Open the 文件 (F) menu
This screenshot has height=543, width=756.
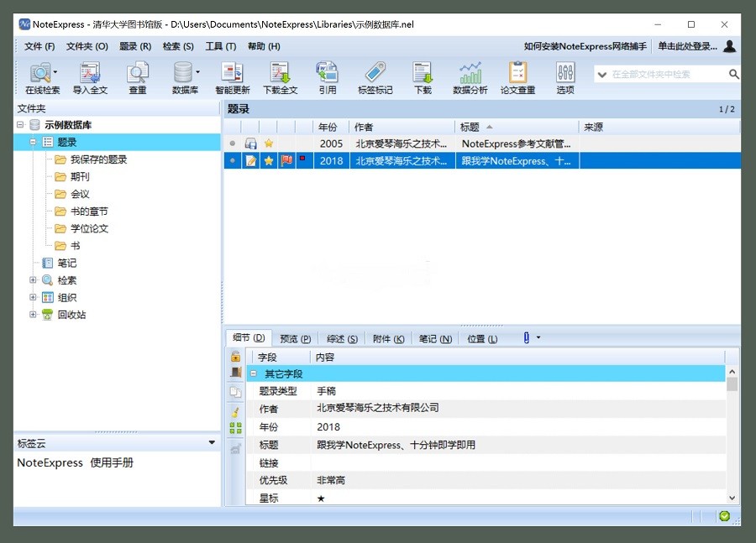[x=39, y=46]
